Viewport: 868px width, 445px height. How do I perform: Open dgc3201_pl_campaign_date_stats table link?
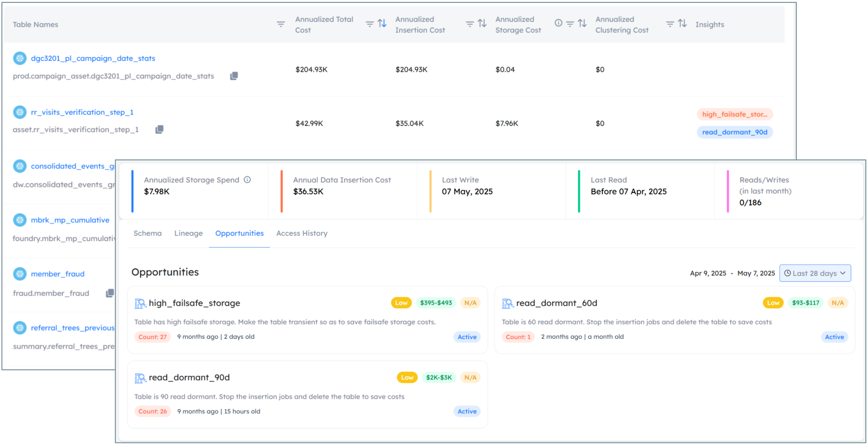(93, 58)
